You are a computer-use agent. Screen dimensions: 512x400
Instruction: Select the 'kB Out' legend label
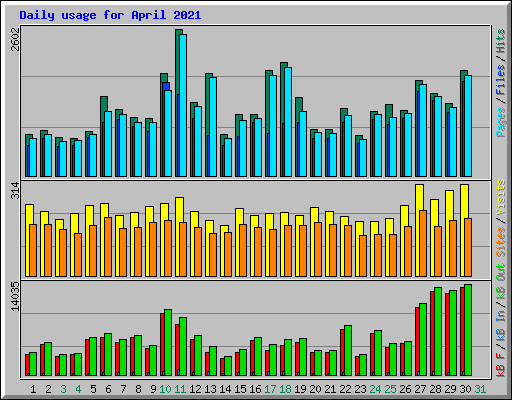500,282
